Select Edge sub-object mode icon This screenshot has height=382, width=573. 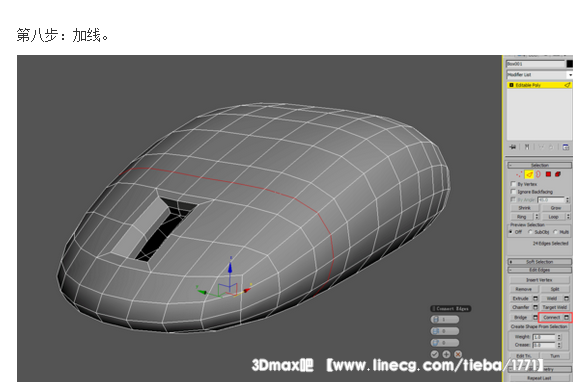(530, 174)
